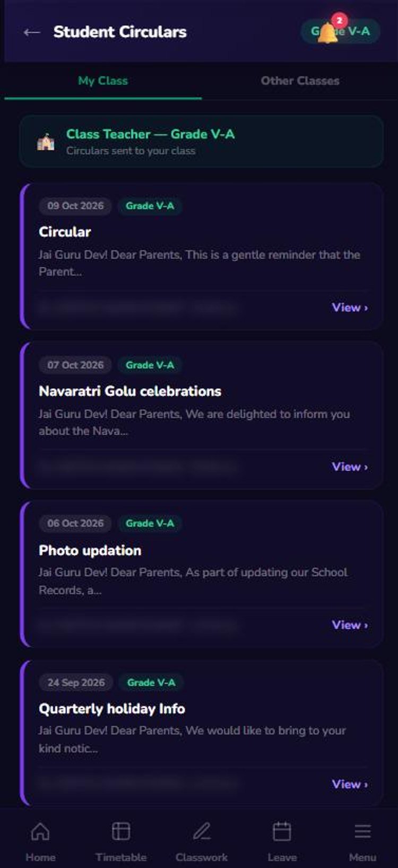Click the 24 Sep 2026 date chip
The image size is (398, 868).
[x=76, y=682]
